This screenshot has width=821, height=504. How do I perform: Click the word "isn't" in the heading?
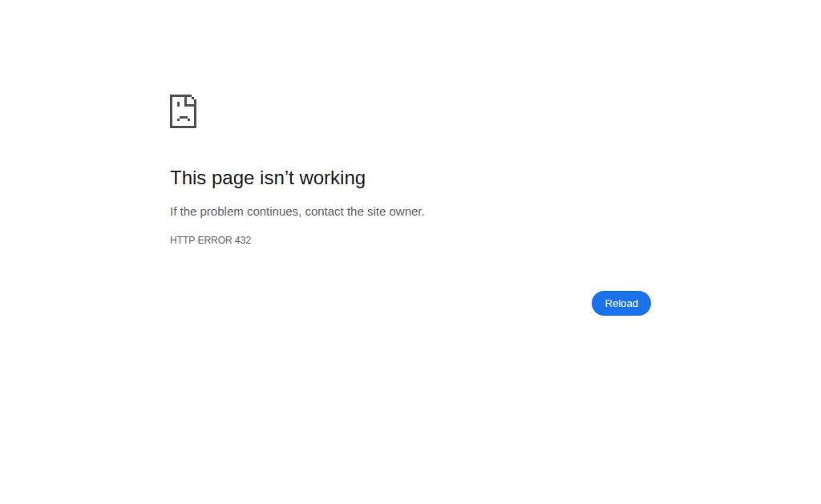(277, 178)
